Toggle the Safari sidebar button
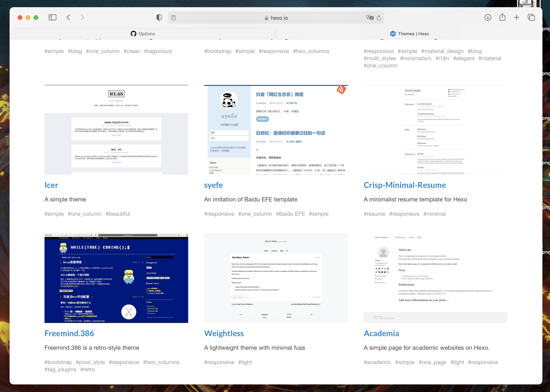 point(52,17)
